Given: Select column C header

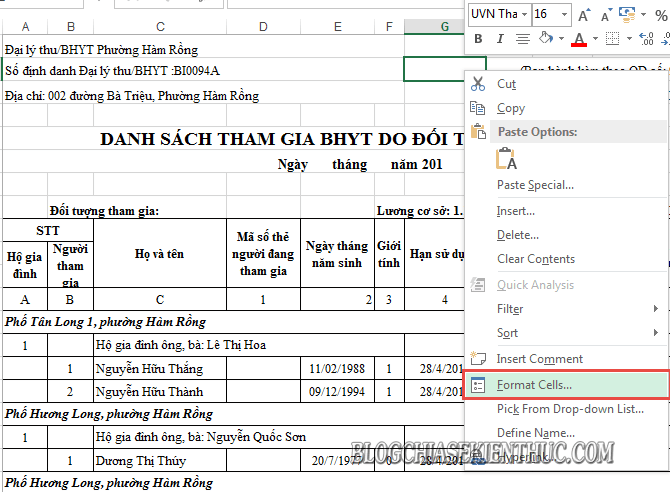Looking at the screenshot, I should click(160, 27).
